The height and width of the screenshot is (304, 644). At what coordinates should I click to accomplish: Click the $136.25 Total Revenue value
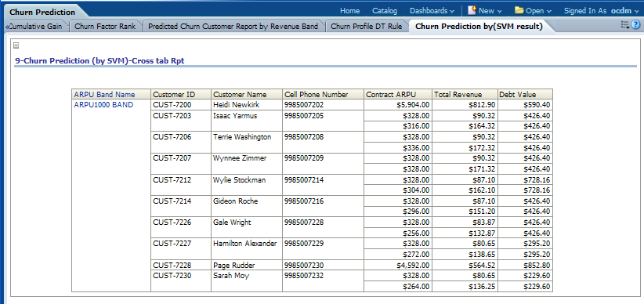[482, 286]
